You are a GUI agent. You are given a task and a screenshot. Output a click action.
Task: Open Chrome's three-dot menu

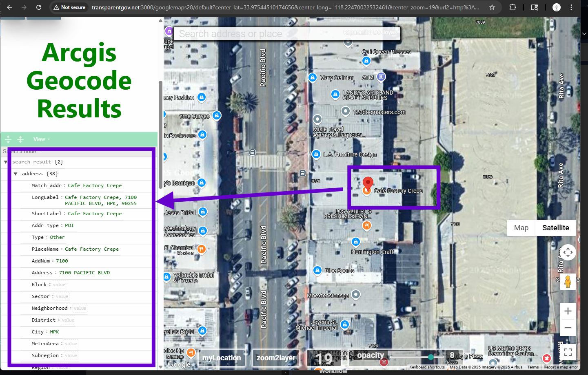pyautogui.click(x=571, y=7)
